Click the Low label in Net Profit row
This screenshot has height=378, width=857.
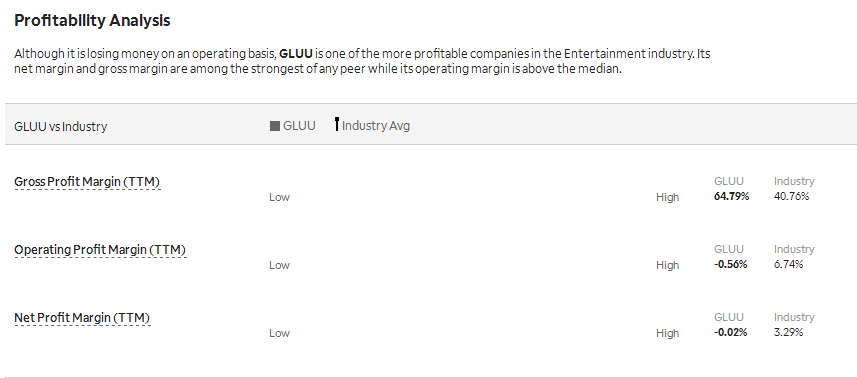pos(279,333)
